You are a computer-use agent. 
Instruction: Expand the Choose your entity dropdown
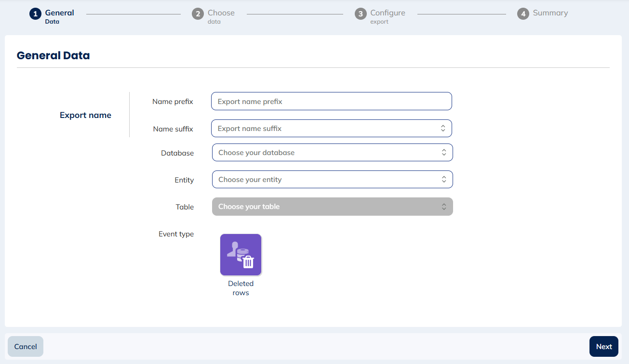(328, 180)
